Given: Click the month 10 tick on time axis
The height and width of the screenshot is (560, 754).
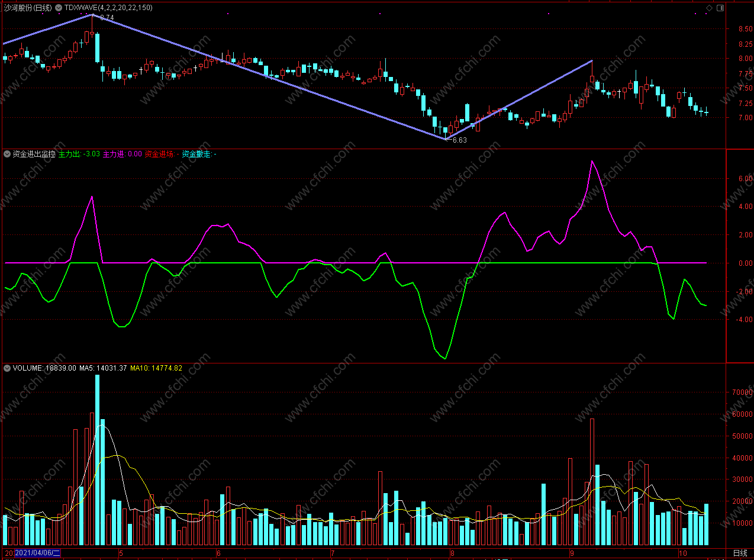Looking at the screenshot, I should [682, 553].
